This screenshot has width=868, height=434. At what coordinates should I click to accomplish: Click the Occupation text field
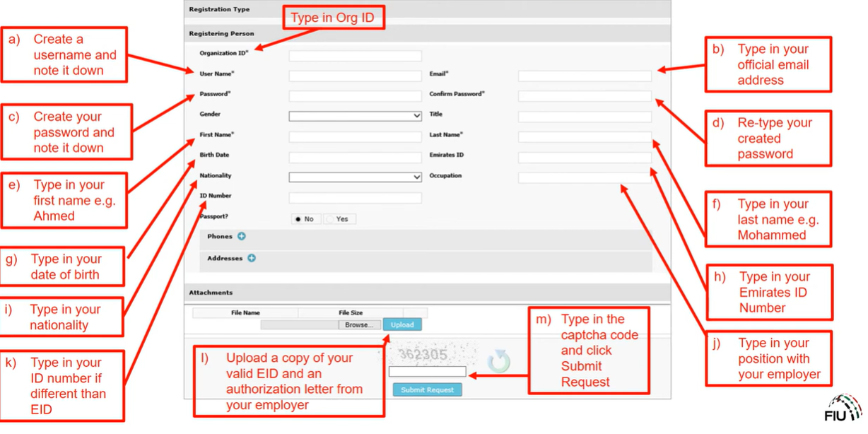click(585, 177)
